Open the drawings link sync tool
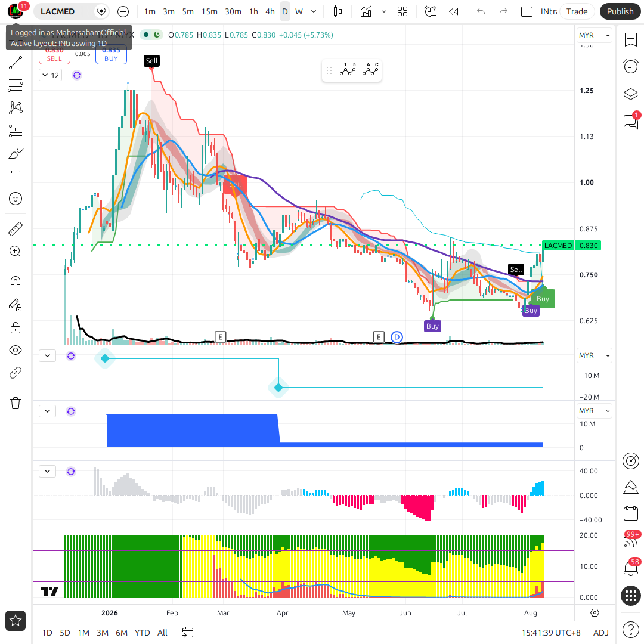This screenshot has width=644, height=644. pyautogui.click(x=16, y=373)
